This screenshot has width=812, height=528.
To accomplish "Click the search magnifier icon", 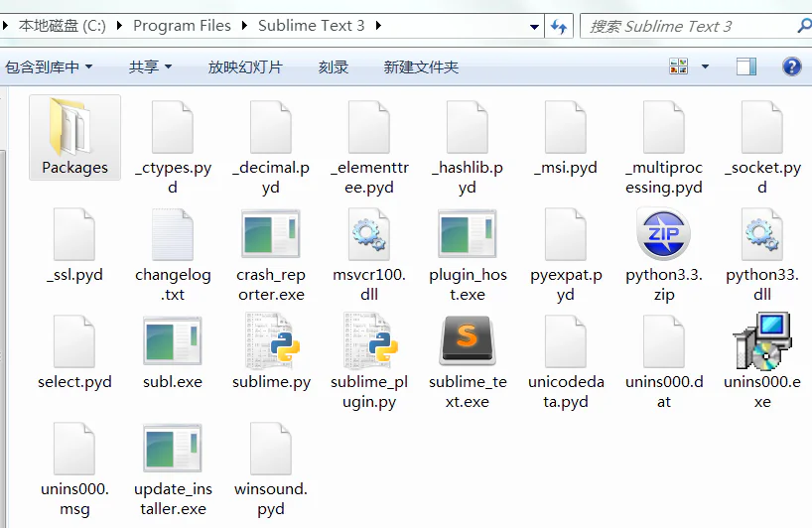I will (804, 26).
